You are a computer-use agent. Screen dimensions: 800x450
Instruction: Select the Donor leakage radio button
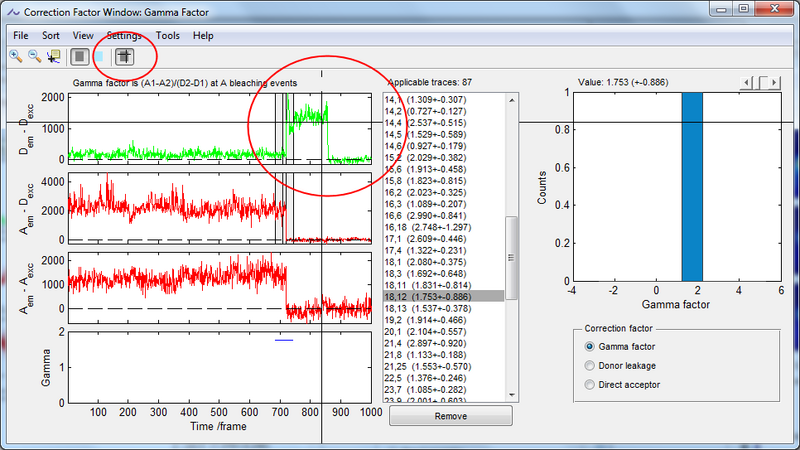(589, 365)
